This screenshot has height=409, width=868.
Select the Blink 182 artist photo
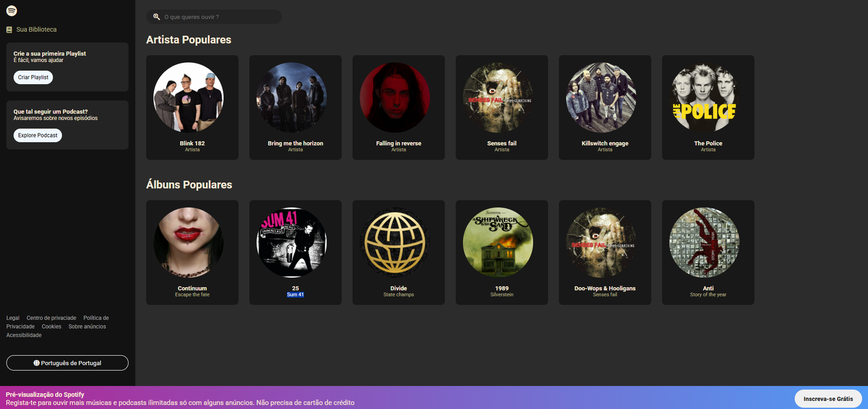(x=188, y=98)
